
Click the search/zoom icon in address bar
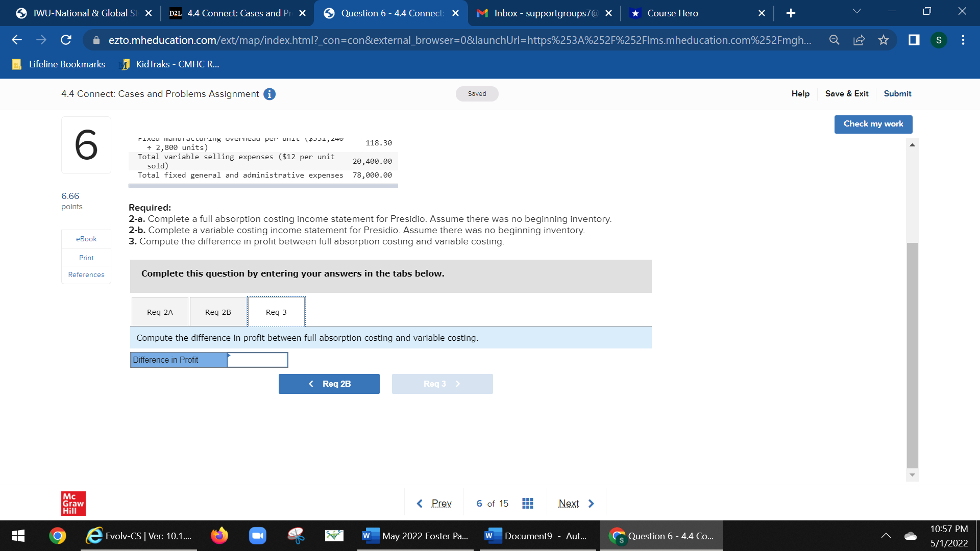click(835, 40)
